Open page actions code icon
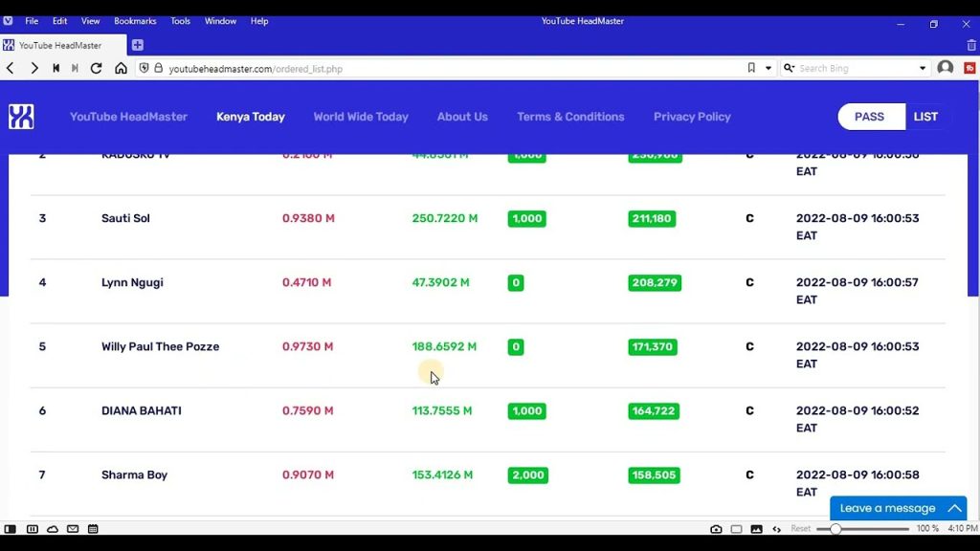This screenshot has width=980, height=551. click(x=776, y=529)
